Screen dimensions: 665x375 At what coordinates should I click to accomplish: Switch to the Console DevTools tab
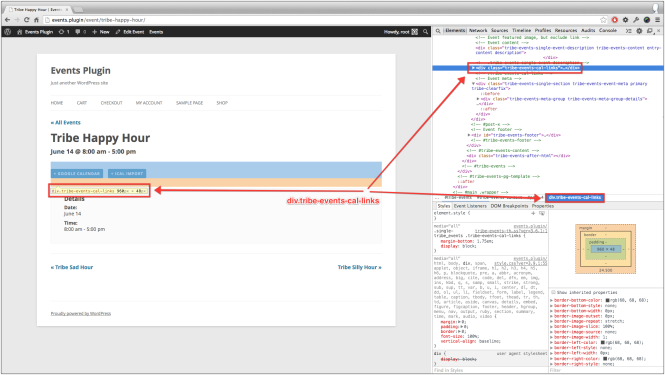tap(608, 31)
